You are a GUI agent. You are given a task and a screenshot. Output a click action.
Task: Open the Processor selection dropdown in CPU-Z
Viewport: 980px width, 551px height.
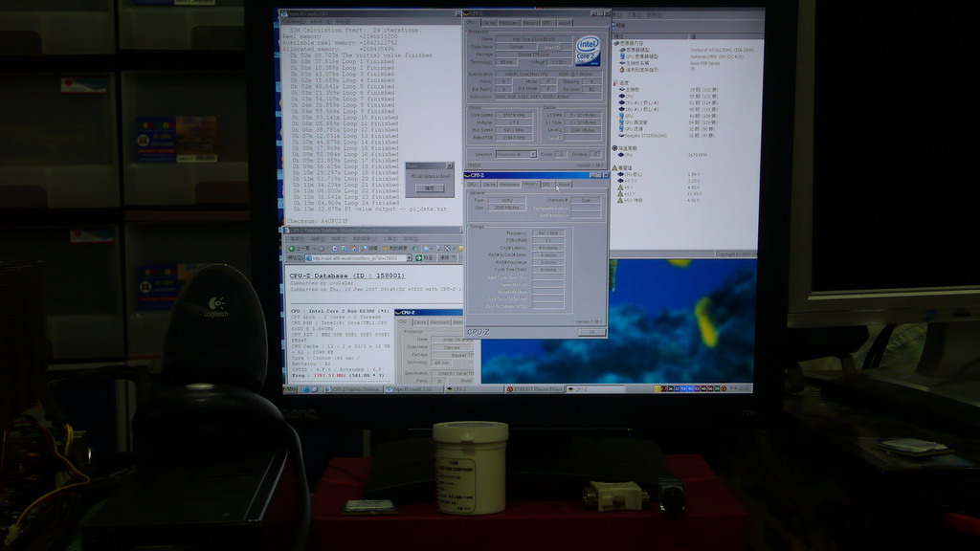point(516,154)
